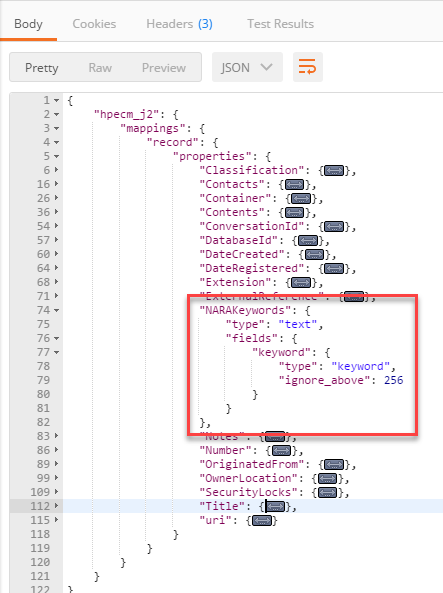Click the folded-code icon after Extension
Screen dimensions: 443x593
(x=301, y=283)
